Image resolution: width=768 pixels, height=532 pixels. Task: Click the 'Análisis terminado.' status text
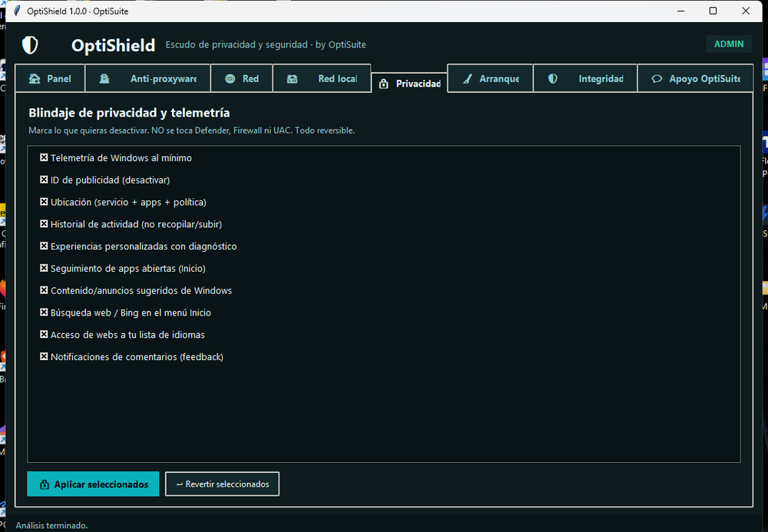pos(52,526)
